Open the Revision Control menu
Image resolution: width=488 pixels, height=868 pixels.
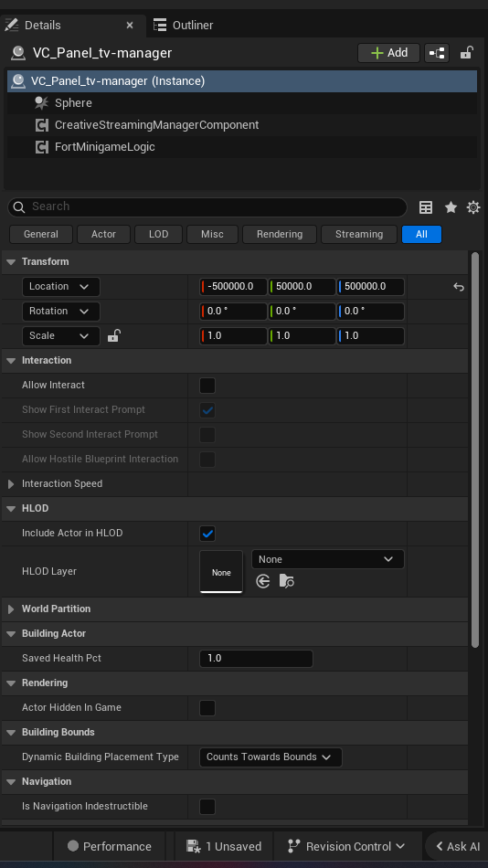click(x=347, y=846)
